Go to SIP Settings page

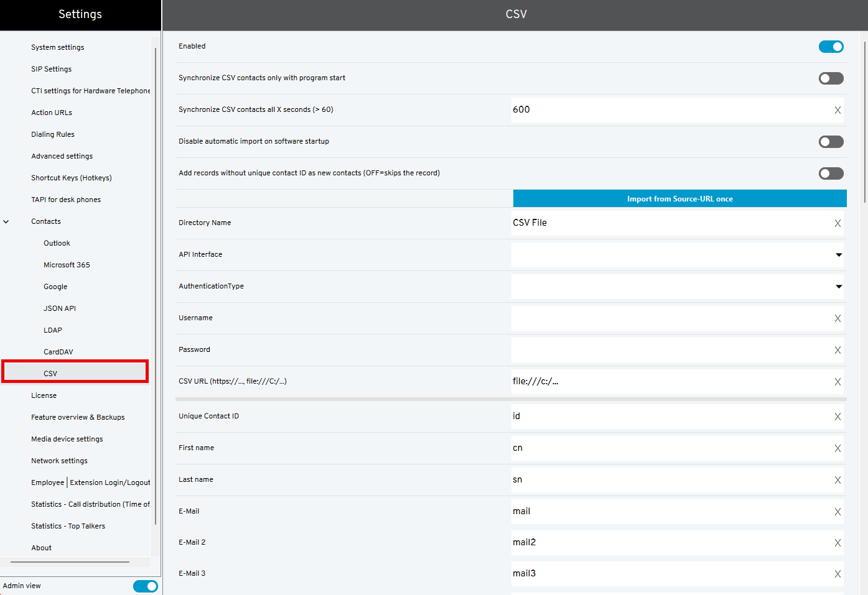[51, 69]
